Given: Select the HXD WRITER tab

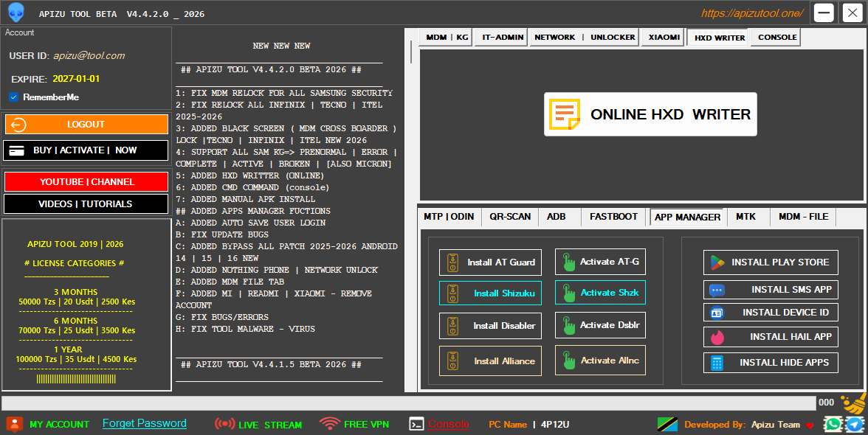Looking at the screenshot, I should (719, 38).
